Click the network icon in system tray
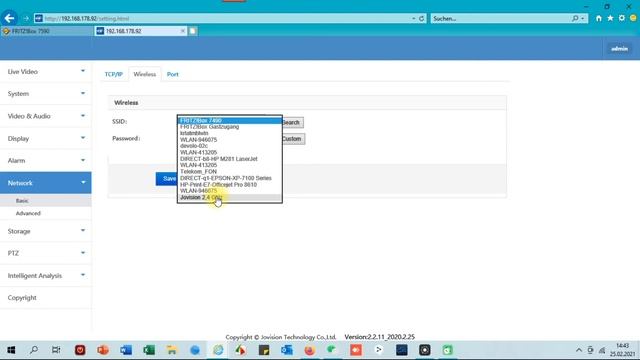Viewport: 640px width, 360px height. click(602, 350)
